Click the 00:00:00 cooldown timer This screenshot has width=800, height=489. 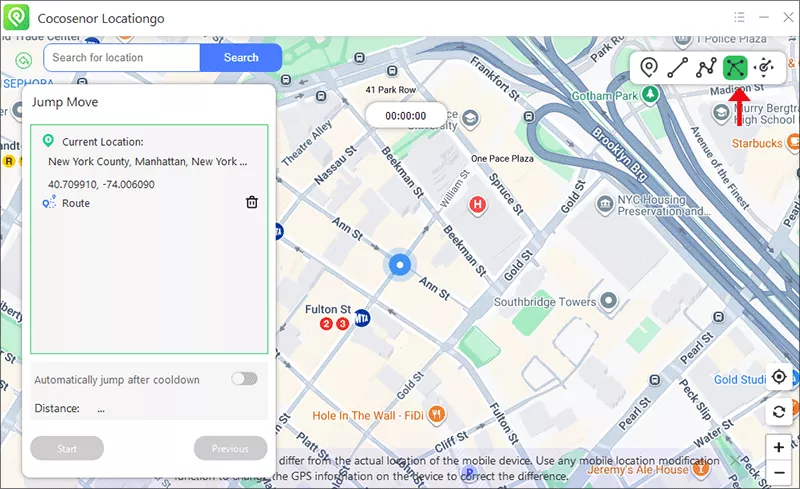pyautogui.click(x=406, y=116)
